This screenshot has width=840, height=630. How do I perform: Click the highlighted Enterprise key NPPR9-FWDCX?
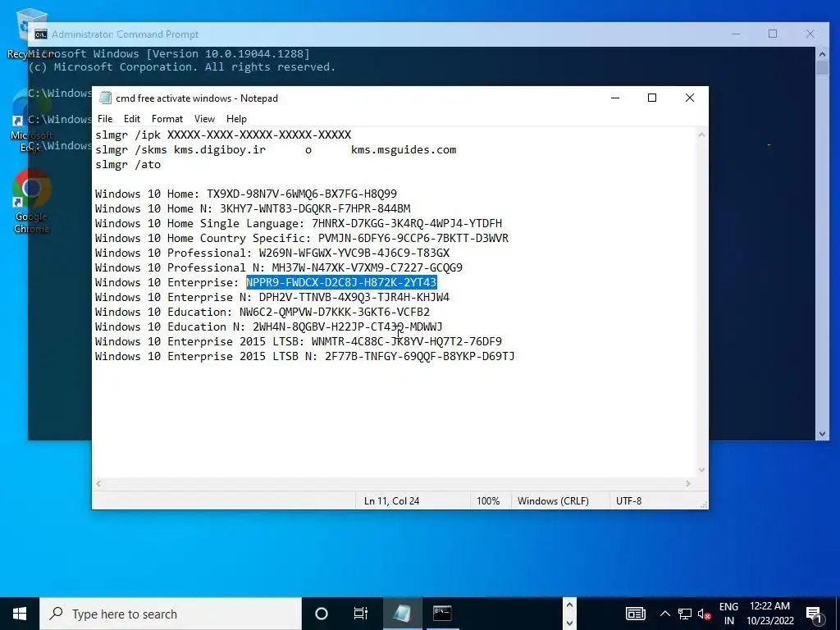pyautogui.click(x=341, y=282)
